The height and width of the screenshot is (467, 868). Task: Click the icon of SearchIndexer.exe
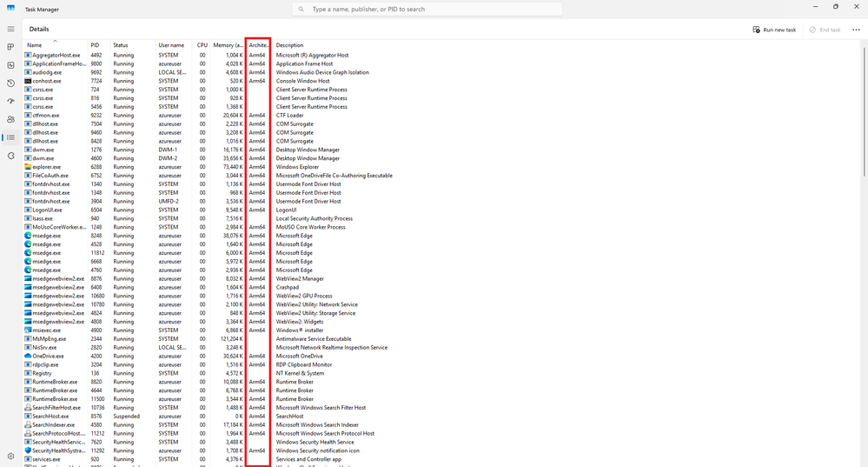(x=28, y=425)
